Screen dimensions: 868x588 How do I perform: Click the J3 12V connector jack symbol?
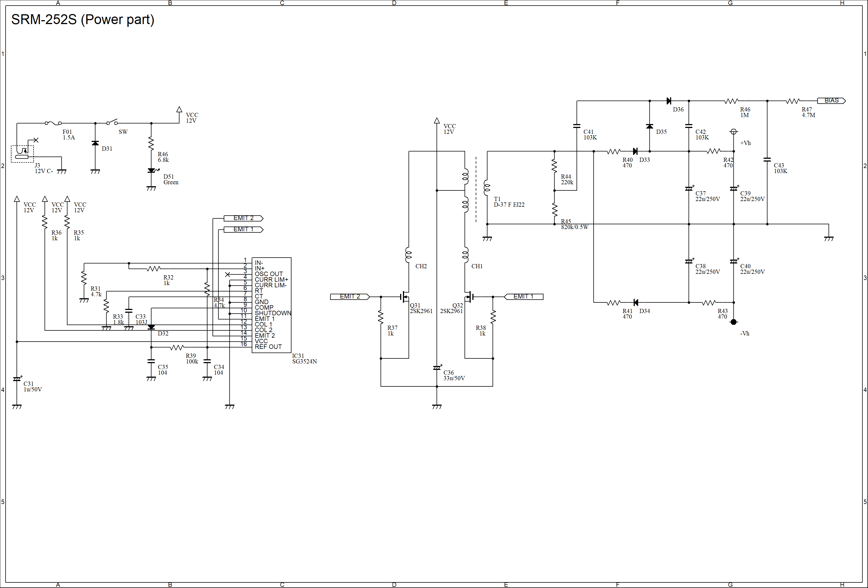(x=22, y=153)
